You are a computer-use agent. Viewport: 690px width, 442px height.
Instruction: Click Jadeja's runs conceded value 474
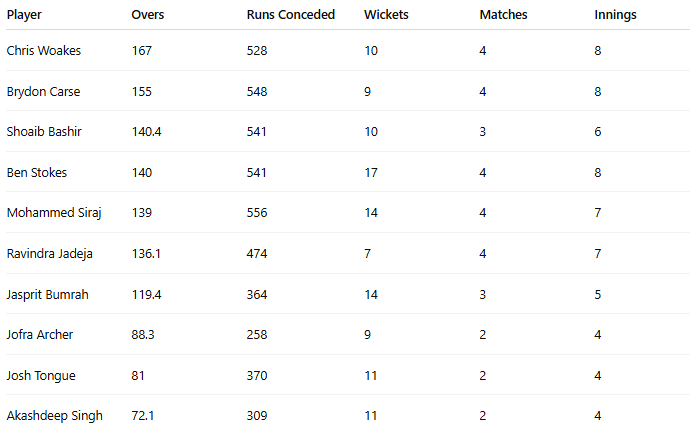click(x=257, y=254)
